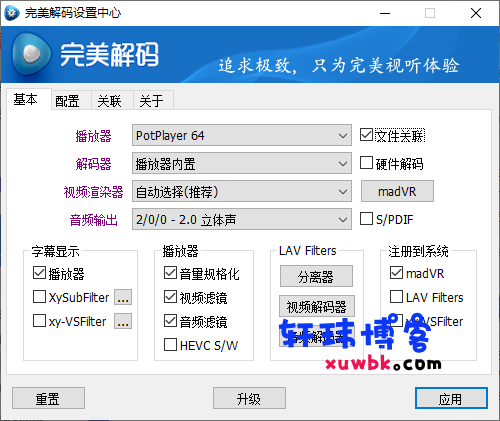Check LAV Filters under 注册到系统
This screenshot has height=421, width=500.
pyautogui.click(x=396, y=297)
